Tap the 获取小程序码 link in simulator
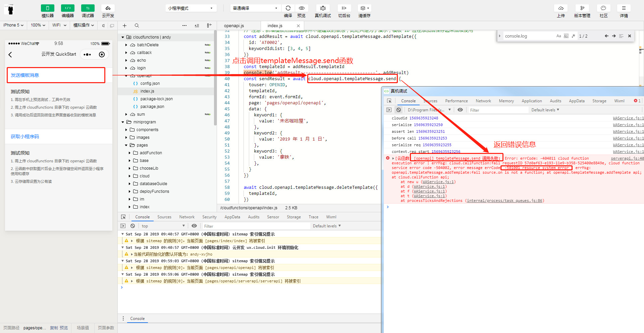Image resolution: width=644 pixels, height=333 pixels. click(x=25, y=136)
